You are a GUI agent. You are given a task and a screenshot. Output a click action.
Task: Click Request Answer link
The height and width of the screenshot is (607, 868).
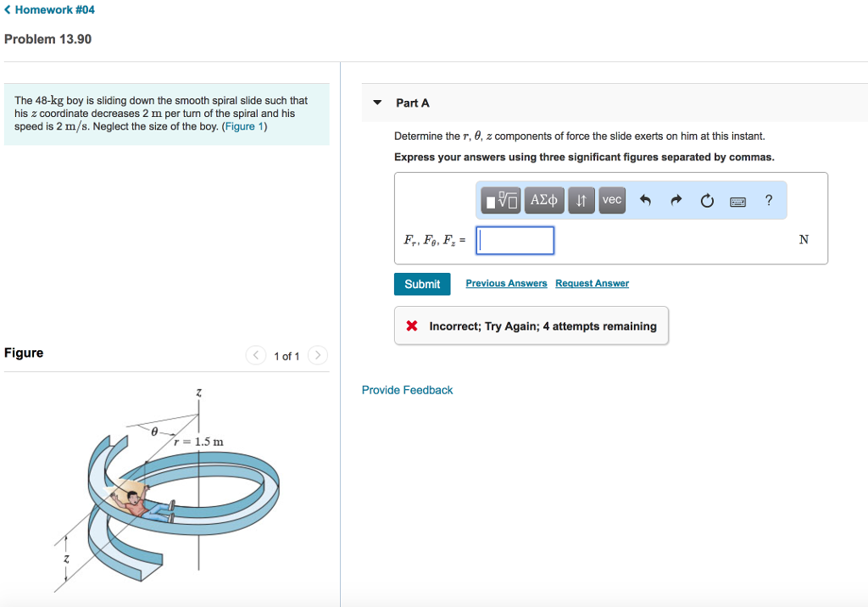[x=592, y=283]
